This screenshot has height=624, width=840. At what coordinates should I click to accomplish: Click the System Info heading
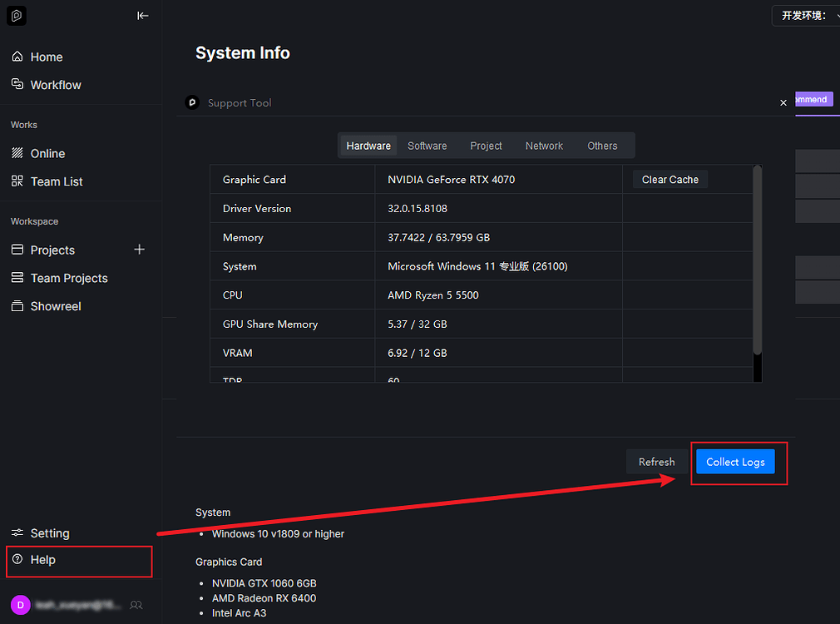click(x=243, y=53)
